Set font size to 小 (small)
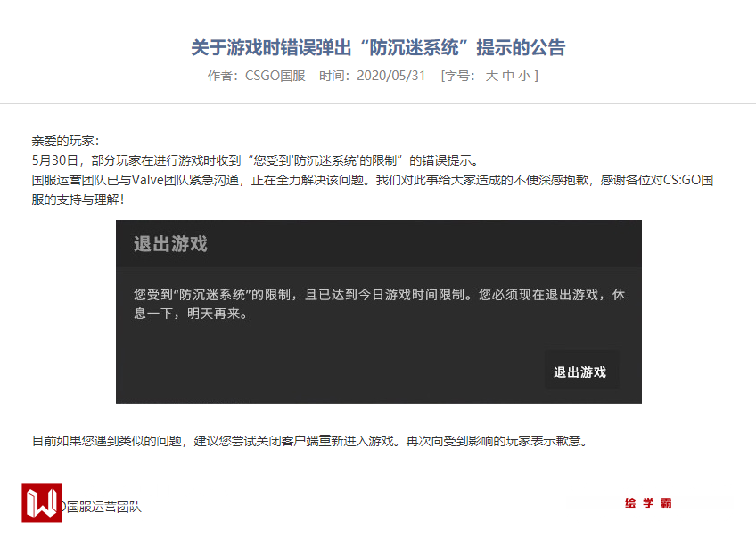The image size is (756, 538). (x=524, y=76)
